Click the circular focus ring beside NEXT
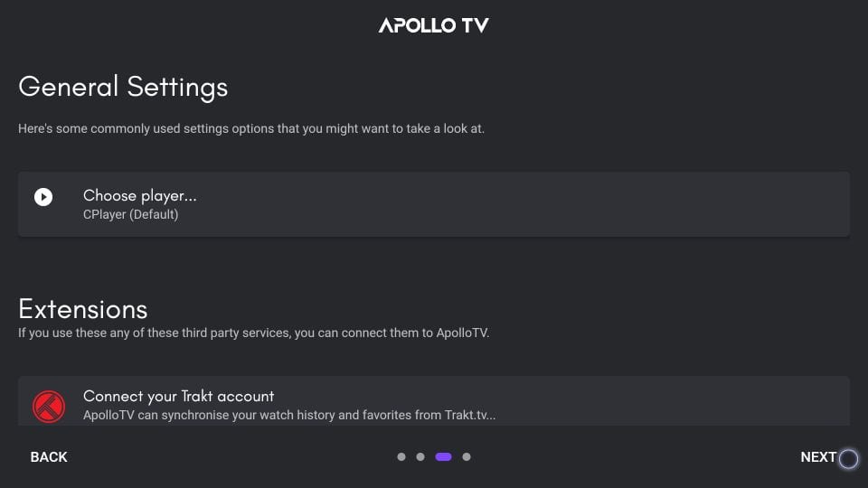Screen dimensions: 868x488 coord(848,459)
